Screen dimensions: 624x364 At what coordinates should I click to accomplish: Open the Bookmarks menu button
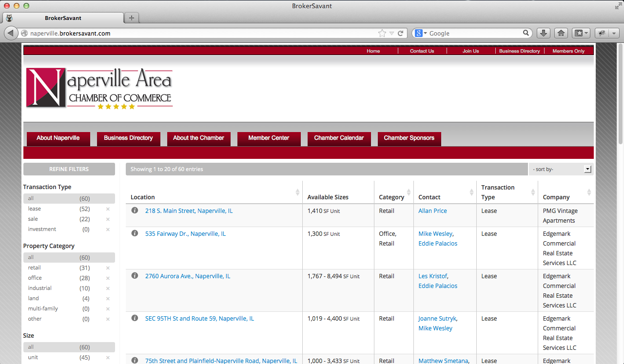[581, 33]
